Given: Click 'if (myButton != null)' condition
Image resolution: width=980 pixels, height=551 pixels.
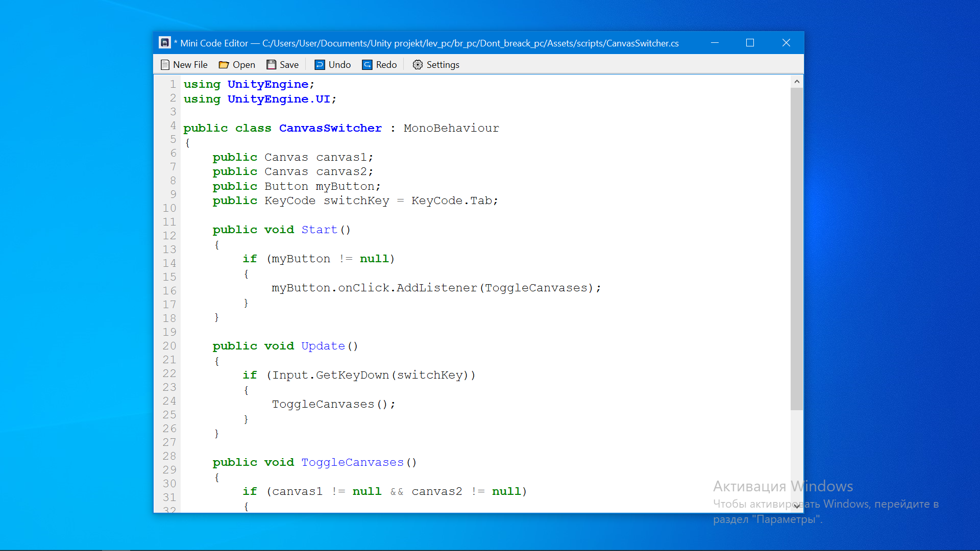Looking at the screenshot, I should point(318,259).
